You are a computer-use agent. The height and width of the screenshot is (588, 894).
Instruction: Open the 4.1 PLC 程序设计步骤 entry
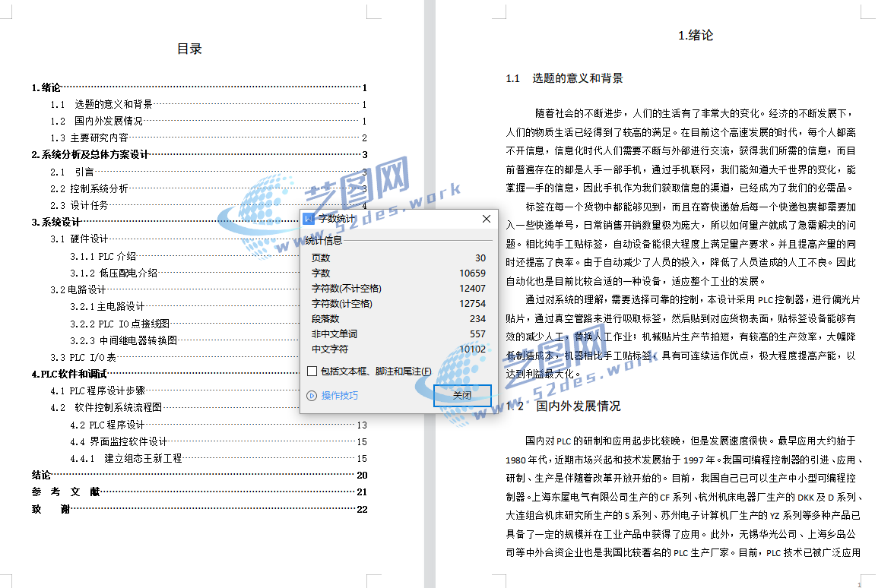(175, 390)
